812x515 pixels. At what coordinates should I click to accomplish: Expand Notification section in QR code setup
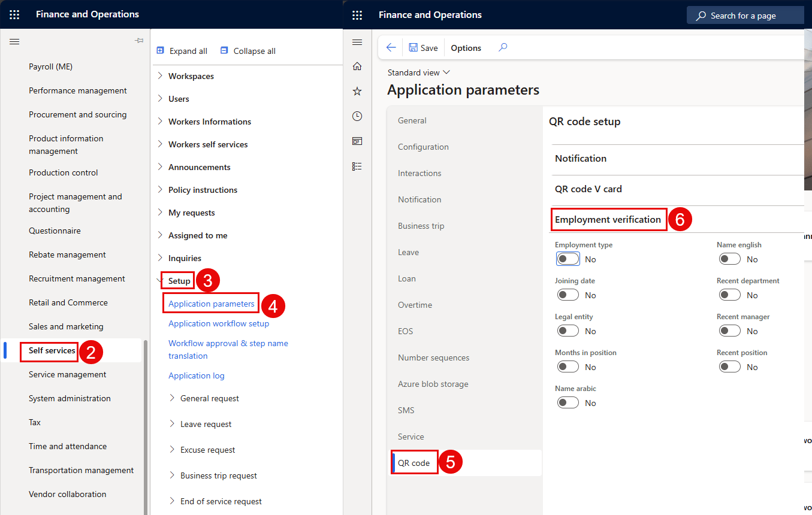(581, 158)
